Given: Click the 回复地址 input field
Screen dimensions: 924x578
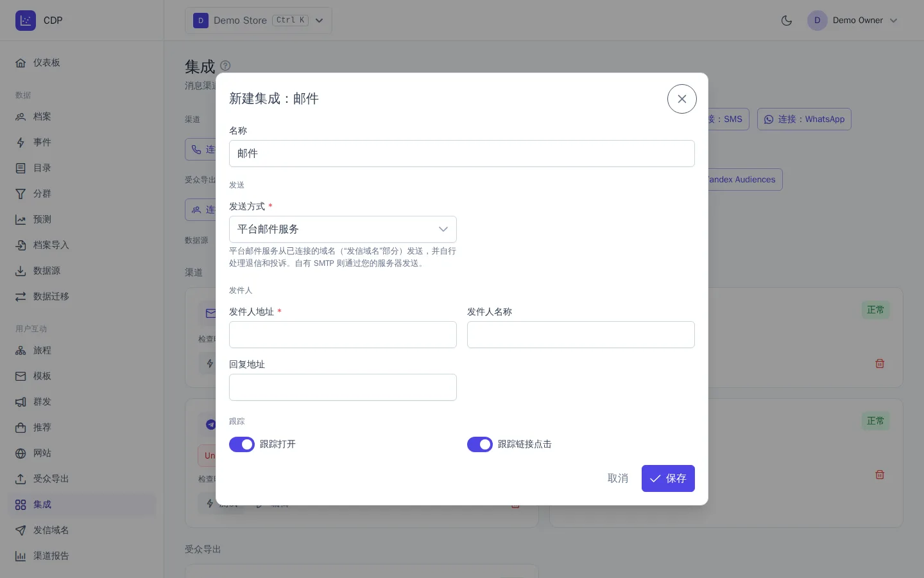Looking at the screenshot, I should click(343, 387).
